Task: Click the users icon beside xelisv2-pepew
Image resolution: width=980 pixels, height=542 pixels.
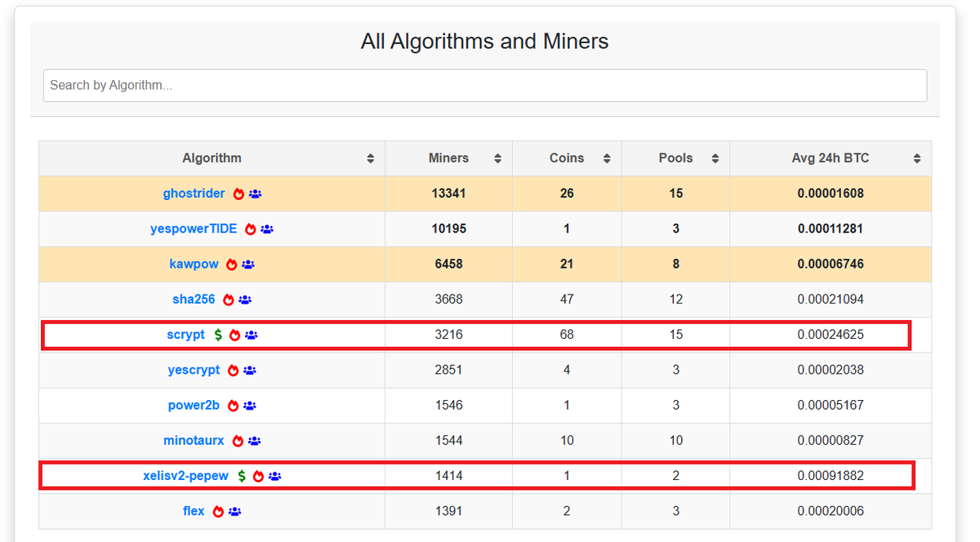Action: (275, 476)
